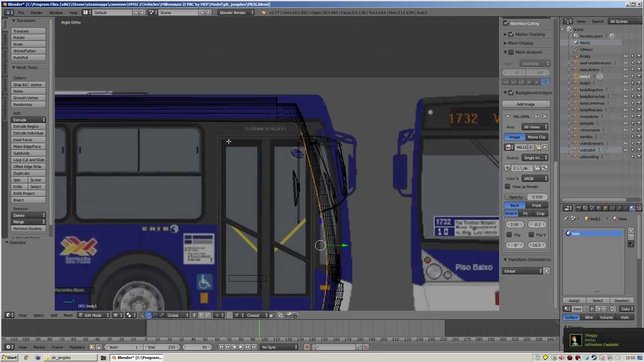
Task: Remove the material slot with minus
Action: (x=631, y=237)
